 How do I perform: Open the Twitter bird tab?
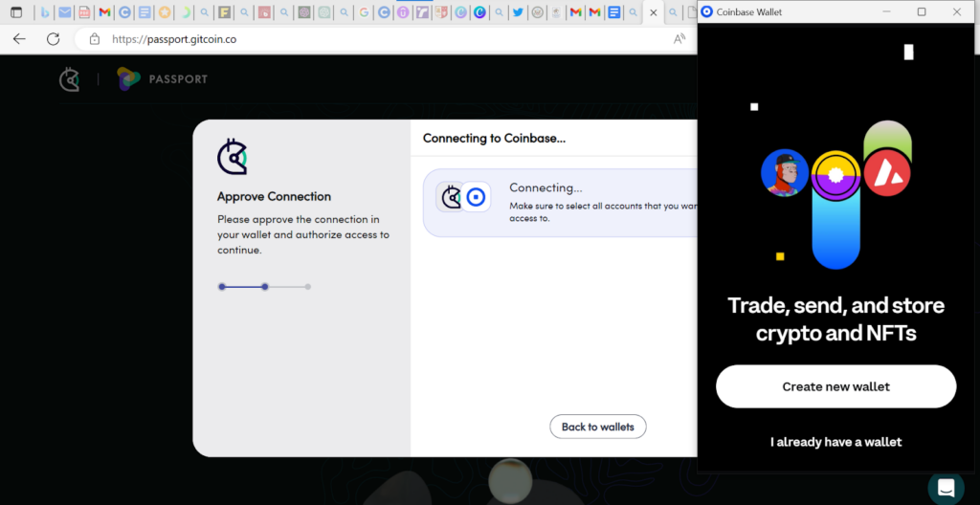[x=518, y=11]
